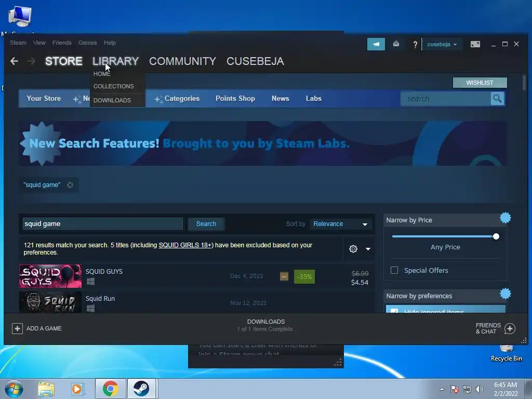Open the Squid Run game thumbnail
Viewport: 532px width, 399px height.
click(x=50, y=302)
